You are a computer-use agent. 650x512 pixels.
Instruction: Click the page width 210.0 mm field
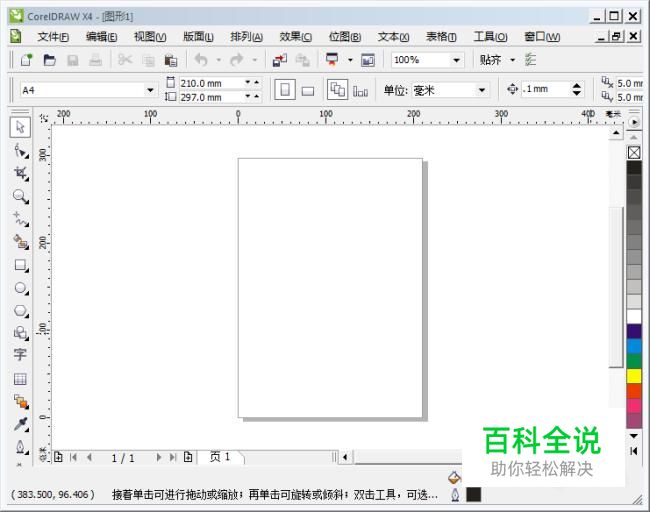(211, 83)
